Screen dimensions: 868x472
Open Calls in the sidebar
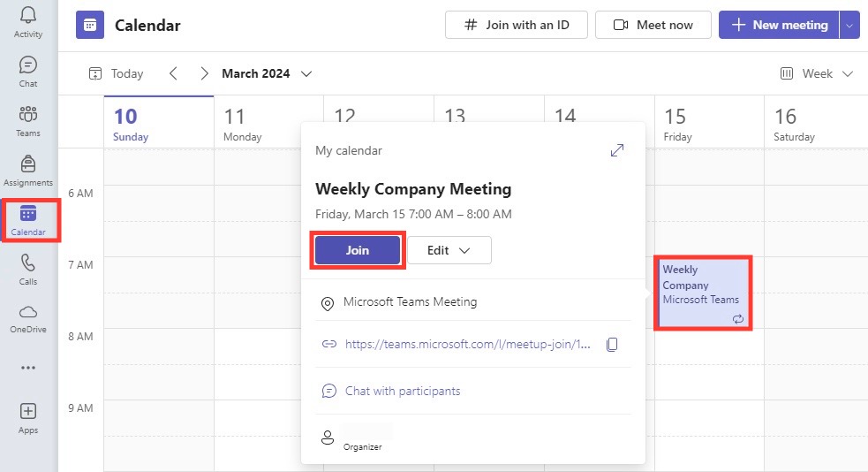point(28,270)
